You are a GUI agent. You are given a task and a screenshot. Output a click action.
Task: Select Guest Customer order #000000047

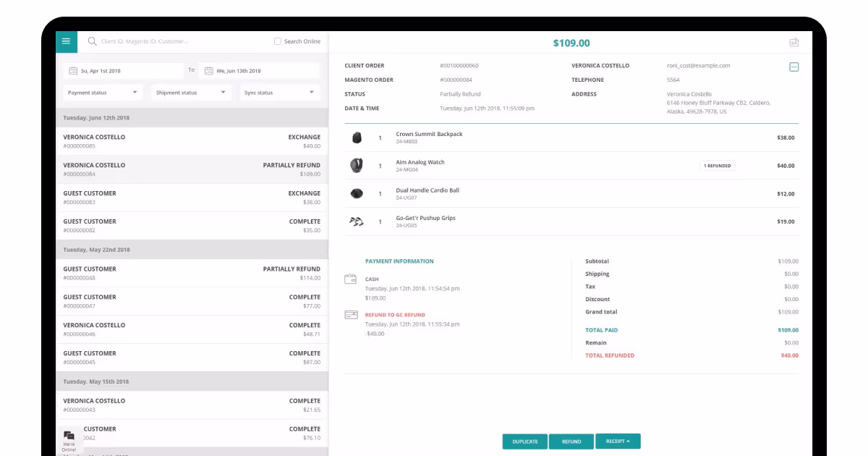(192, 301)
